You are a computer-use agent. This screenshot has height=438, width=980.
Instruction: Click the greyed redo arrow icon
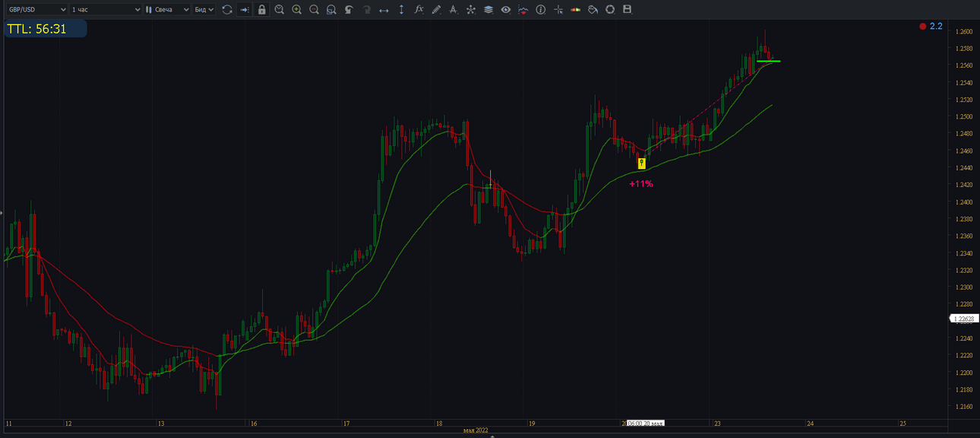click(x=366, y=10)
